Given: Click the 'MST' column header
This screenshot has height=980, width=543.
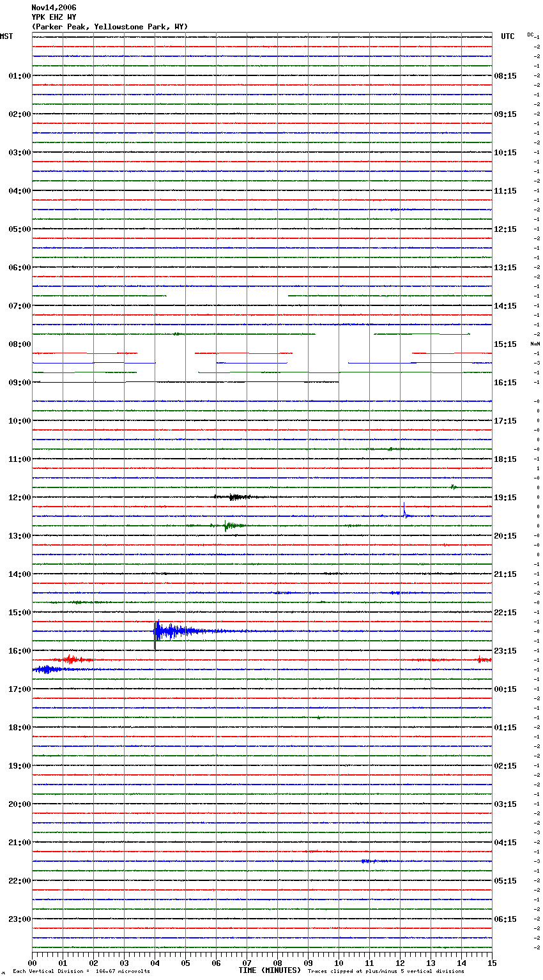Looking at the screenshot, I should (6, 36).
